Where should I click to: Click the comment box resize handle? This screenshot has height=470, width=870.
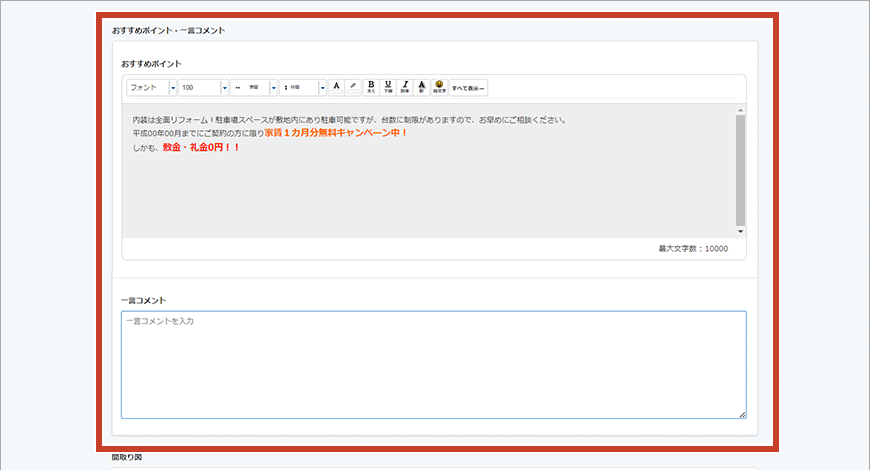[x=741, y=414]
